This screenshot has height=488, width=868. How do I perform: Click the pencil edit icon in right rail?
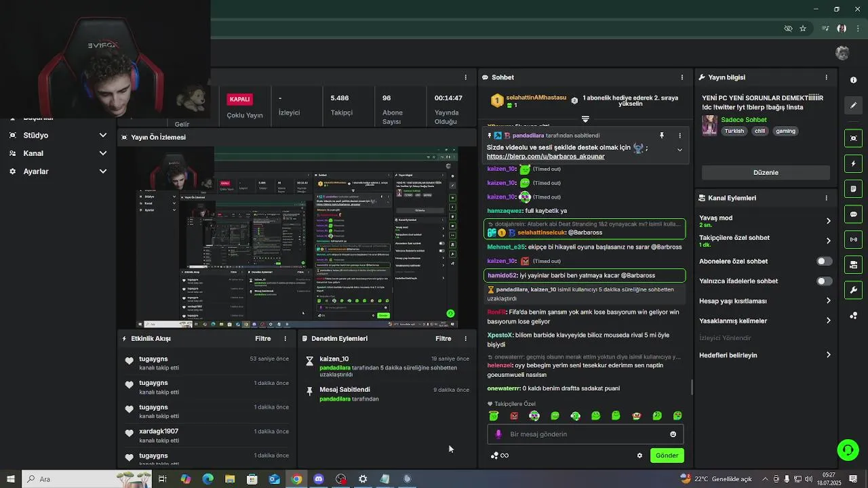click(853, 106)
